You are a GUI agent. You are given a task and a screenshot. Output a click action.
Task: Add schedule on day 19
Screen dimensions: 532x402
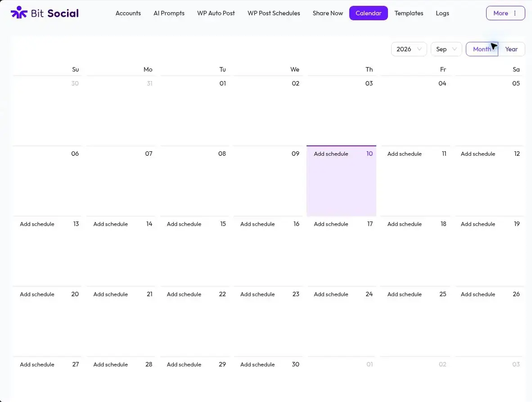tap(478, 224)
